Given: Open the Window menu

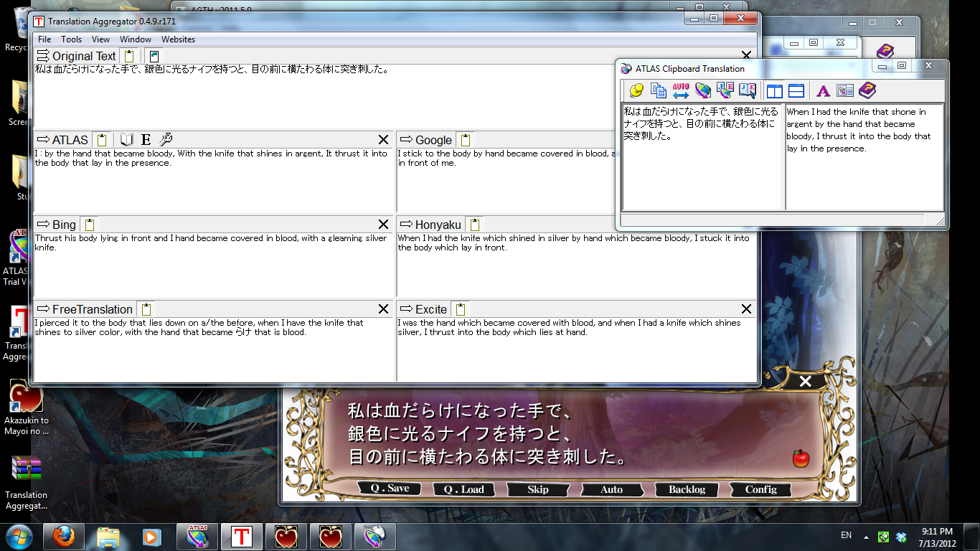Looking at the screenshot, I should click(136, 39).
